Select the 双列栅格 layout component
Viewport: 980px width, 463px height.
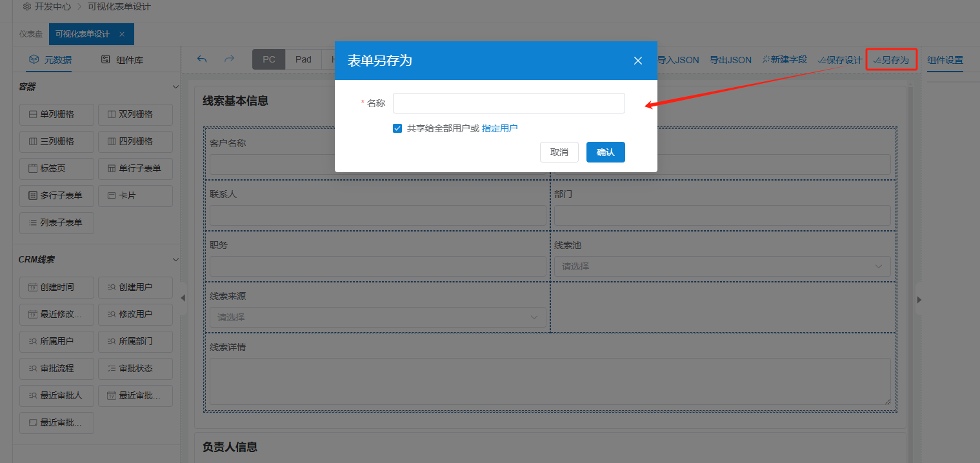click(x=135, y=114)
